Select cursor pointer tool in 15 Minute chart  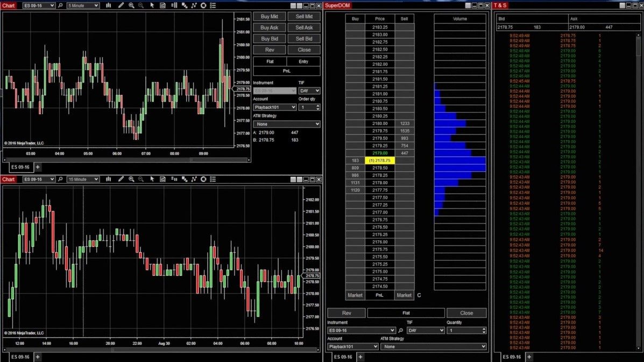click(x=152, y=179)
